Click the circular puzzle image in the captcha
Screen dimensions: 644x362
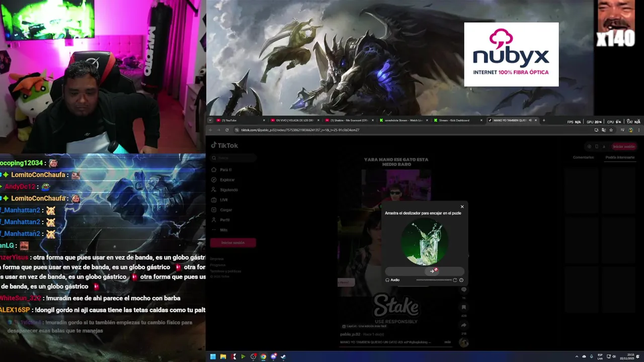coord(424,242)
